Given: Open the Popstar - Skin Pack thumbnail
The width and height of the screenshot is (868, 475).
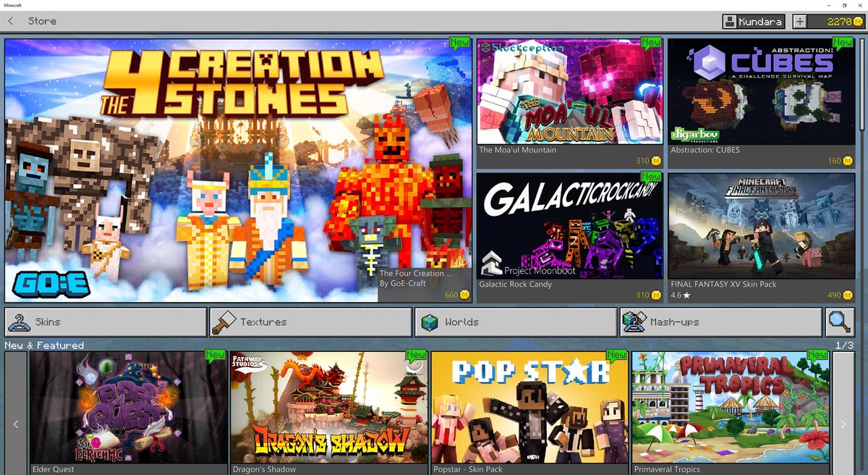Looking at the screenshot, I should coord(529,408).
